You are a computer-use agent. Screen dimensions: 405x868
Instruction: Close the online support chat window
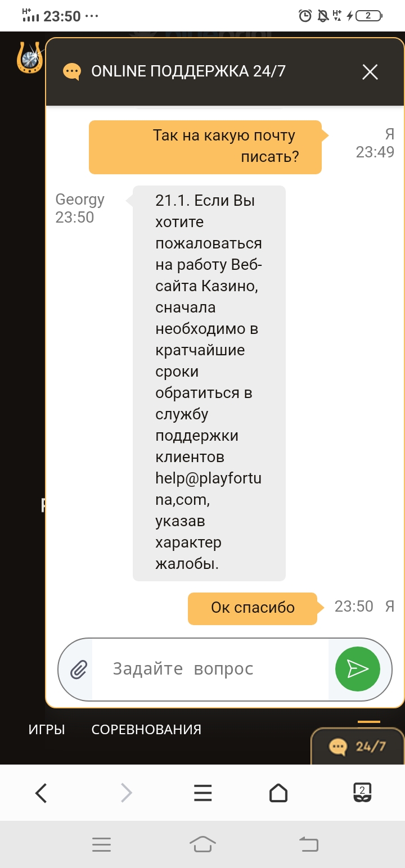click(370, 72)
